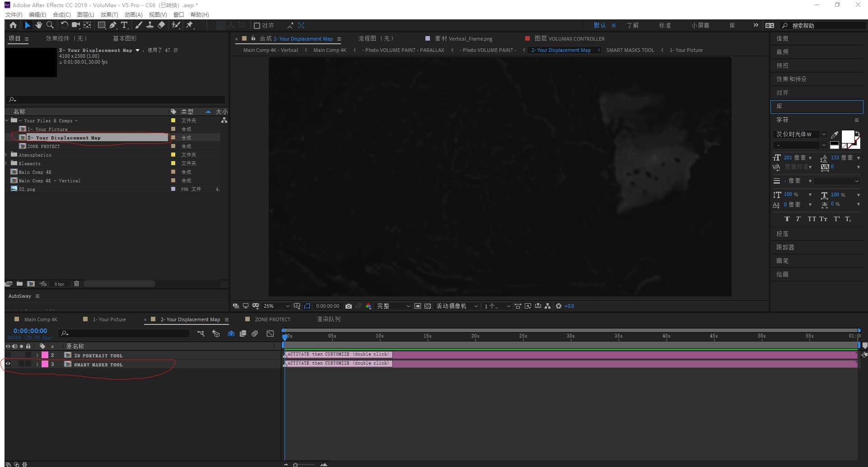Screen dimensions: 868x467
Task: Switch to ZONE PROTECT timeline tab
Action: [x=273, y=319]
